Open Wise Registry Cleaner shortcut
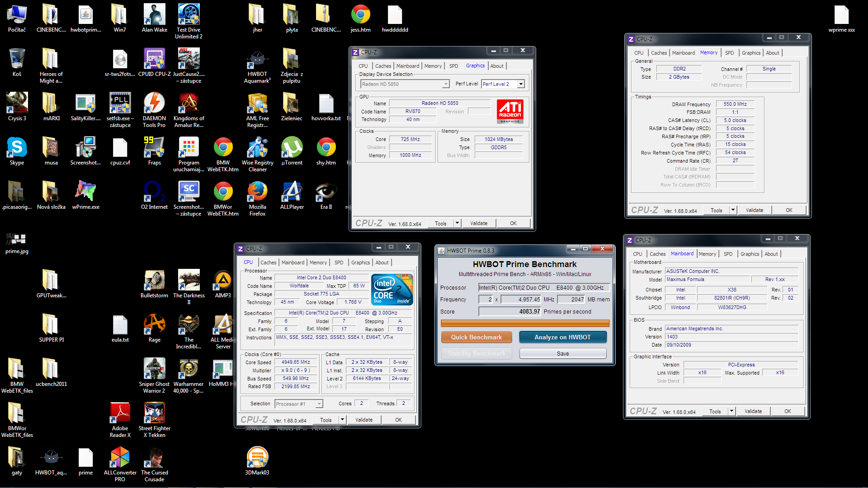The width and height of the screenshot is (868, 488). coord(257,154)
